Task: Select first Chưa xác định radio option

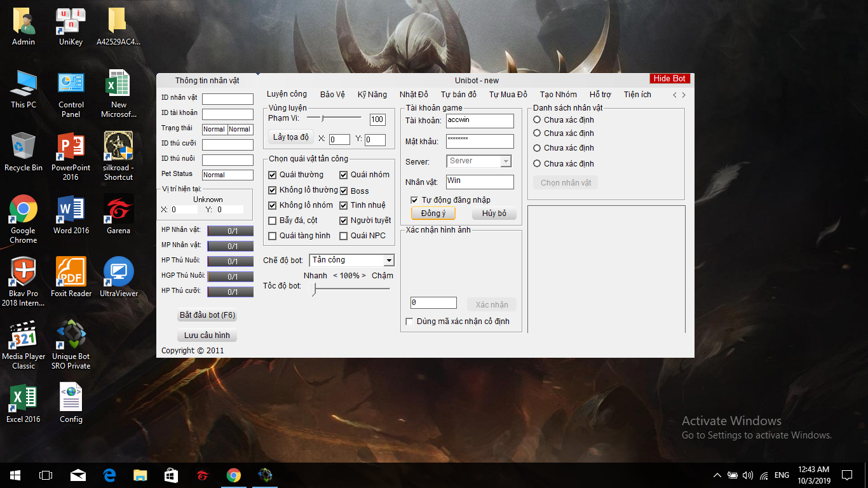Action: pos(537,119)
